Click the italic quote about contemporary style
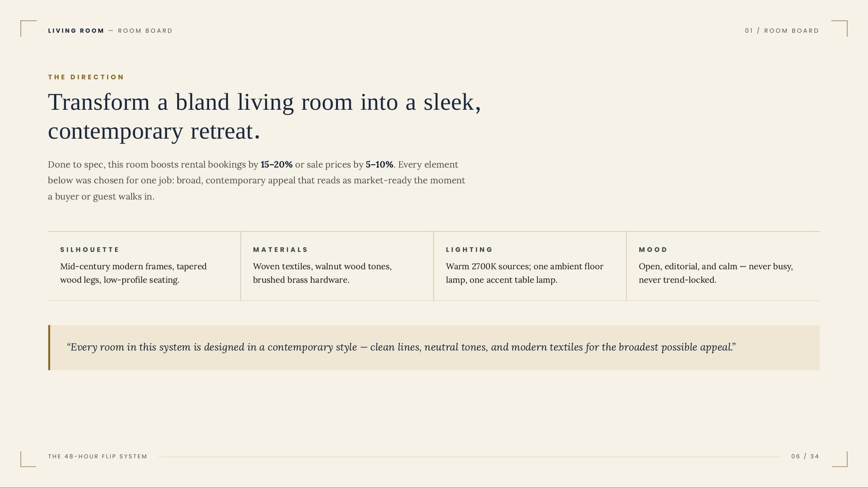 point(402,347)
